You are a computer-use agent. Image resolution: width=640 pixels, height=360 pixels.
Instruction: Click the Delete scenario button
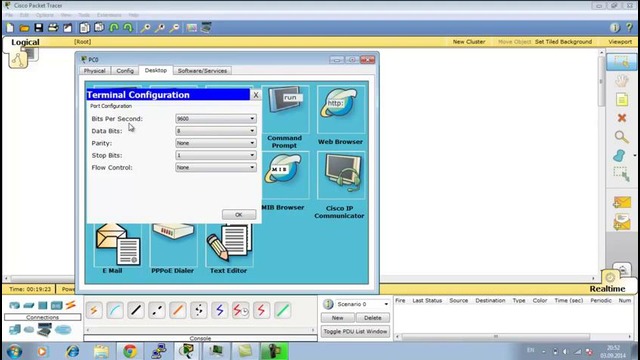373,318
